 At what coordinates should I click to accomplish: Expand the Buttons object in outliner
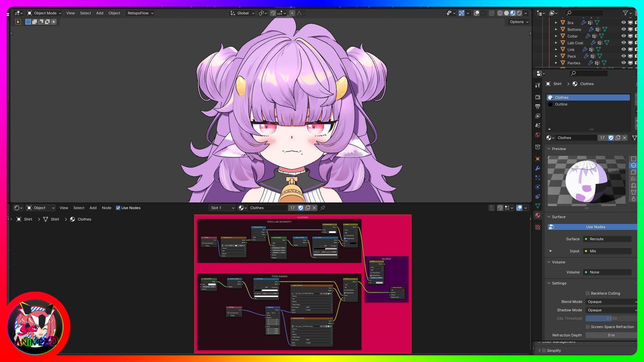pos(556,29)
